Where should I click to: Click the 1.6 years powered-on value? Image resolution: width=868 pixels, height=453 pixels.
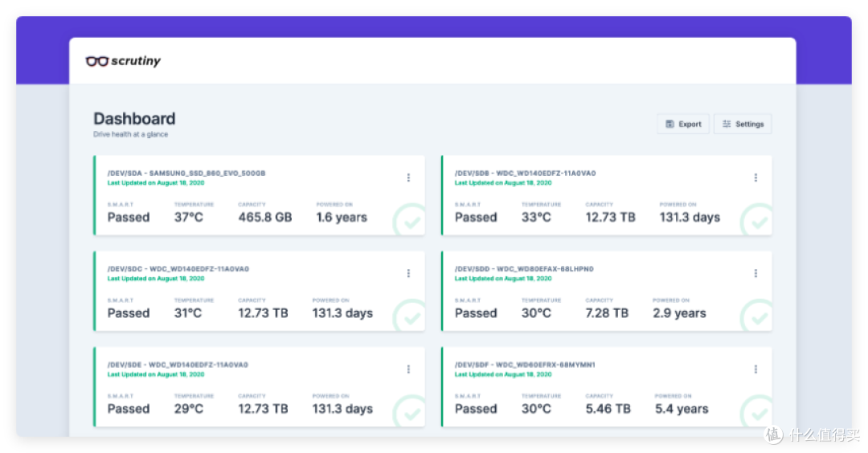click(x=342, y=218)
